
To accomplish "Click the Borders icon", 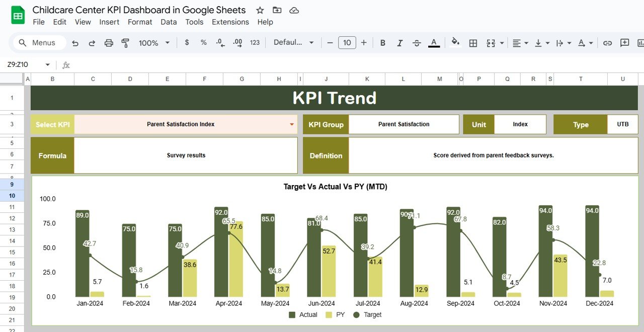I will [x=472, y=43].
